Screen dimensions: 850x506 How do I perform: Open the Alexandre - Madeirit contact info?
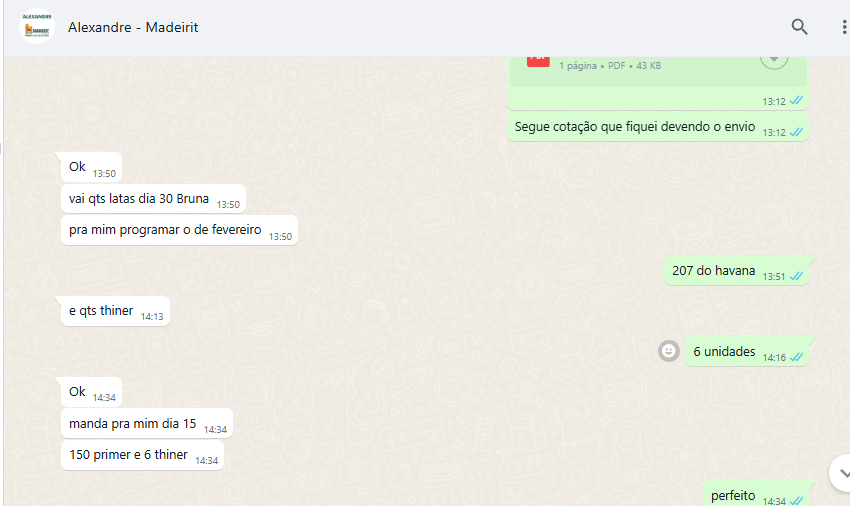click(133, 27)
